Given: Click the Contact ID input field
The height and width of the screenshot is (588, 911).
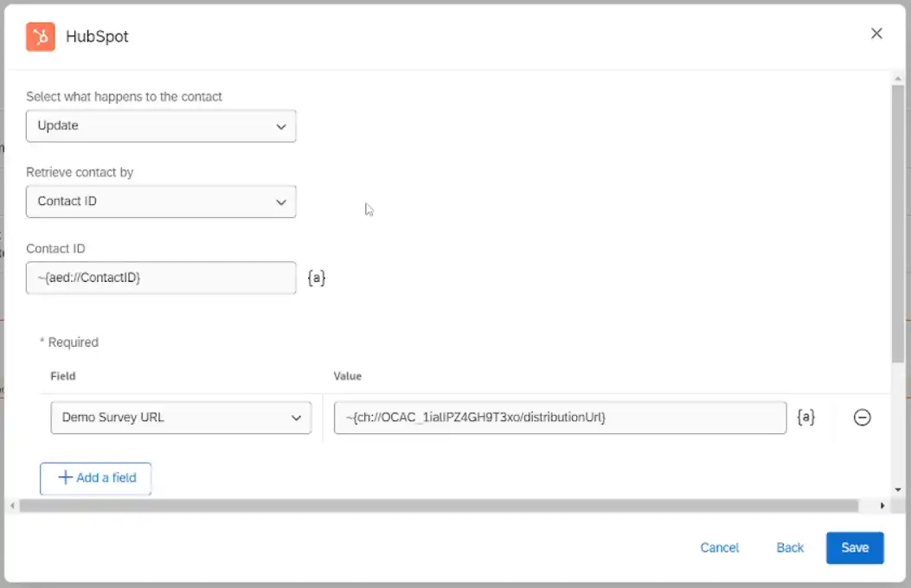Looking at the screenshot, I should [161, 278].
